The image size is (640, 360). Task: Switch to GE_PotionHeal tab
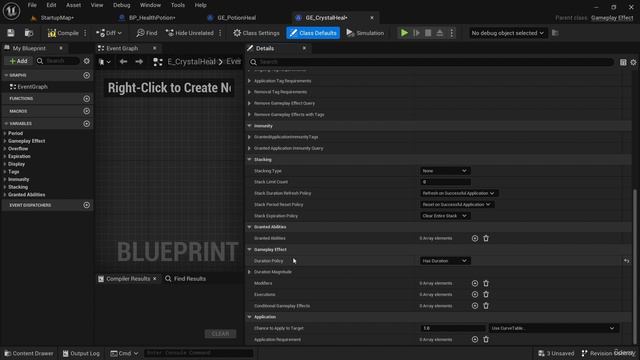pyautogui.click(x=236, y=18)
